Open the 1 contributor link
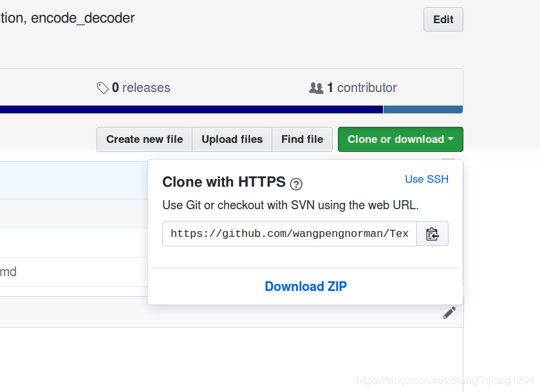The width and height of the screenshot is (540, 392). (x=353, y=88)
